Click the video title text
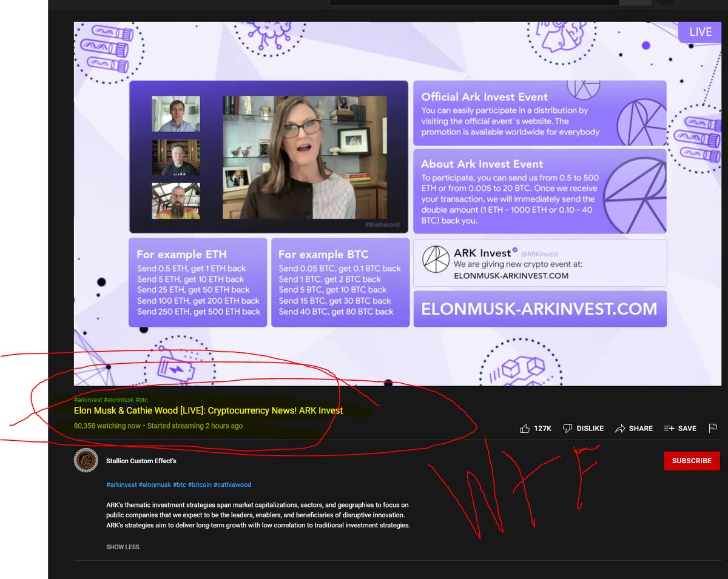Image resolution: width=728 pixels, height=579 pixels. [208, 410]
